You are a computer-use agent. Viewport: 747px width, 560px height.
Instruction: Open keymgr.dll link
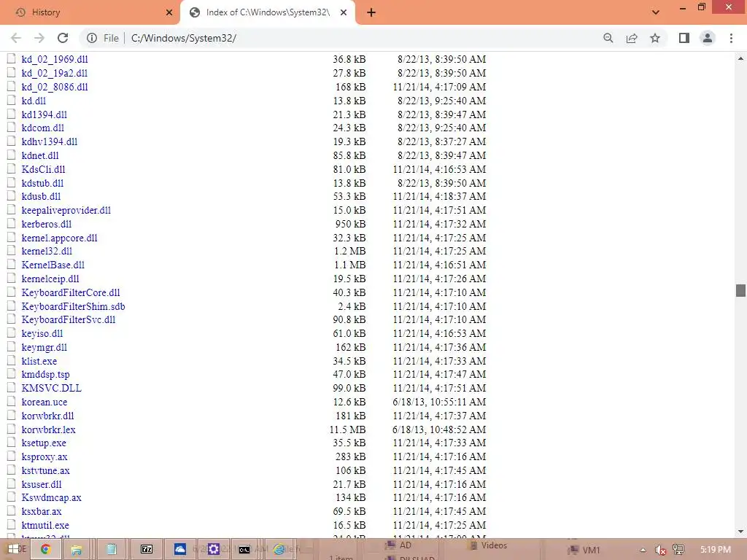(x=44, y=348)
